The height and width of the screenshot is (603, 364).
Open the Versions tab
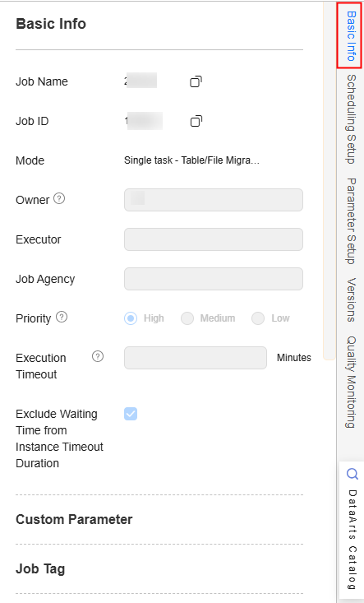click(x=351, y=300)
